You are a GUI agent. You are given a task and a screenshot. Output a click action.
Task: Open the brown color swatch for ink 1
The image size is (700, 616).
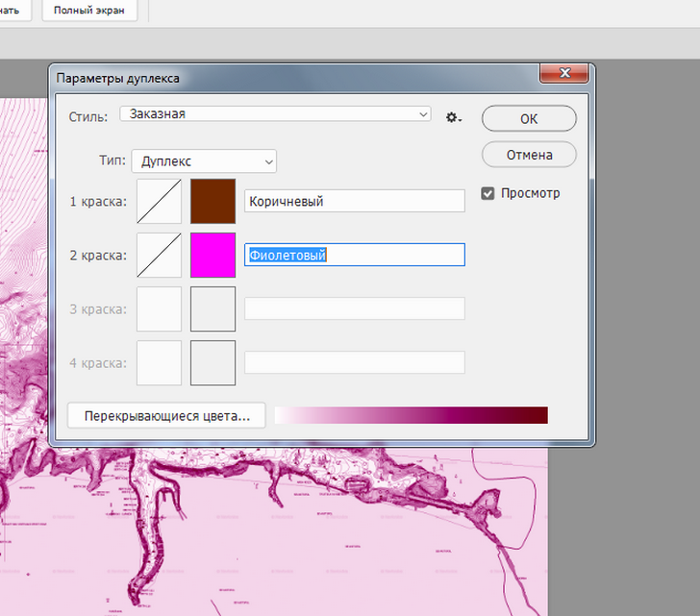(212, 201)
